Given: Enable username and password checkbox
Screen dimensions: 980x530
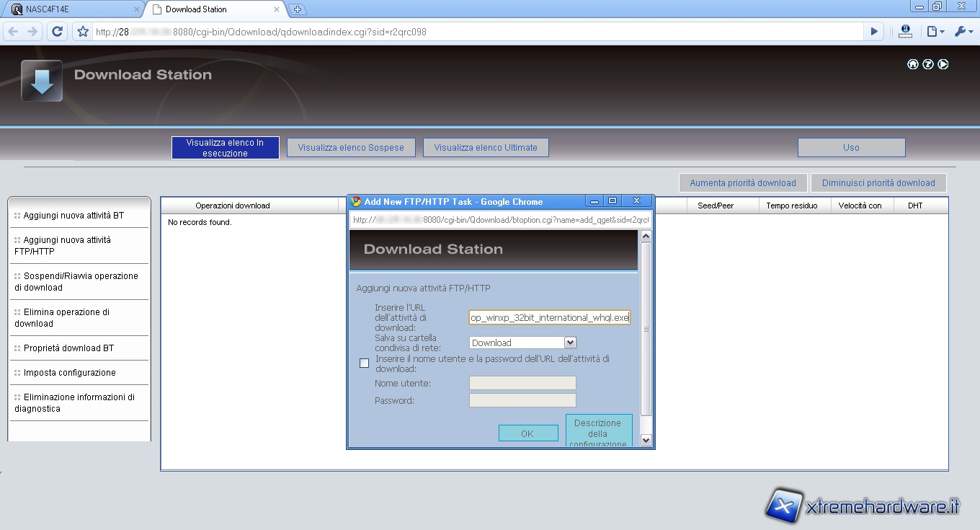Looking at the screenshot, I should 364,363.
